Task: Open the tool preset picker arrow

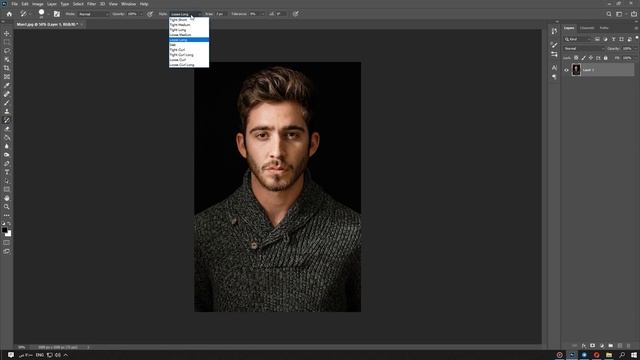Action: 30,14
